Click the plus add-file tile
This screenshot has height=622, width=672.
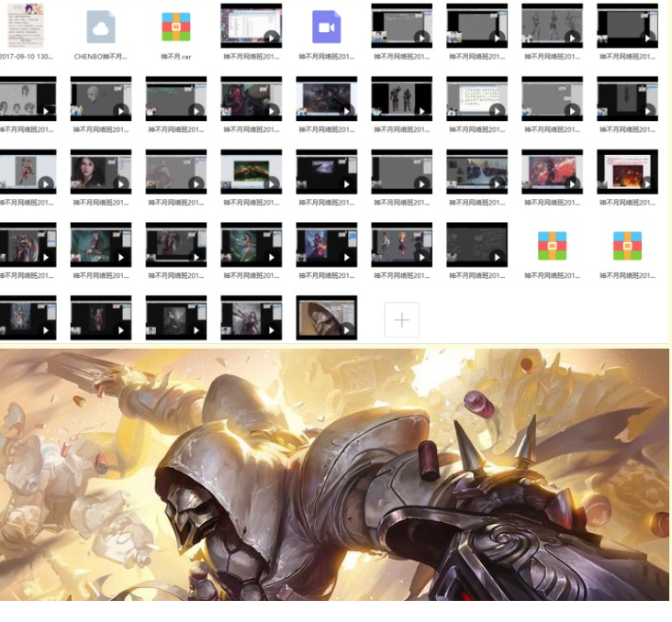(401, 319)
